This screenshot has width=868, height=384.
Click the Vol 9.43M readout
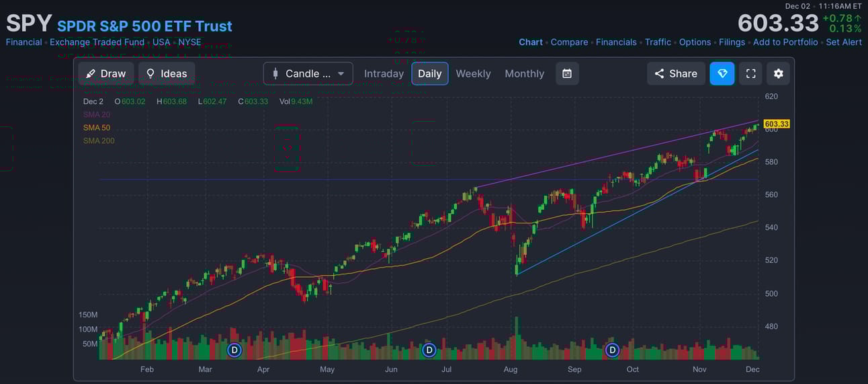tap(296, 102)
